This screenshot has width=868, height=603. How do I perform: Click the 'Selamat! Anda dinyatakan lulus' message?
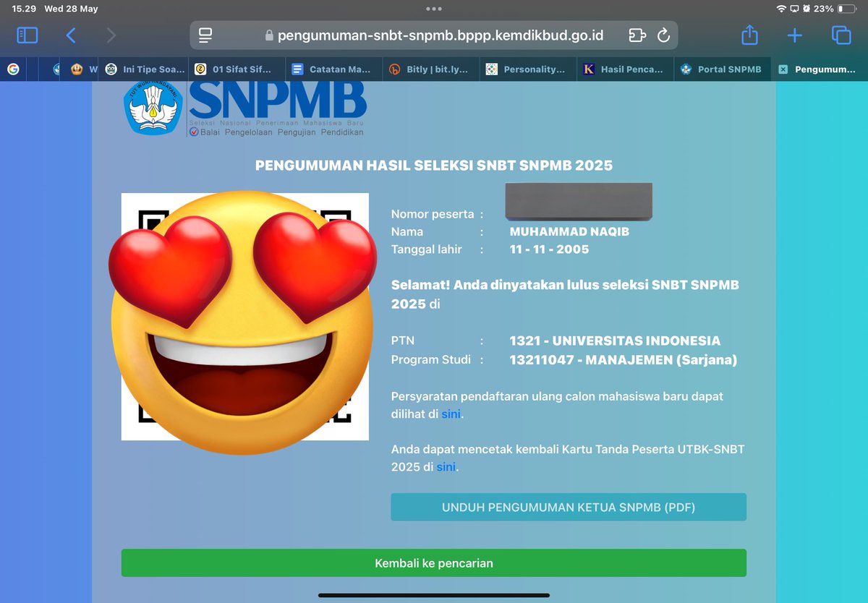[565, 294]
